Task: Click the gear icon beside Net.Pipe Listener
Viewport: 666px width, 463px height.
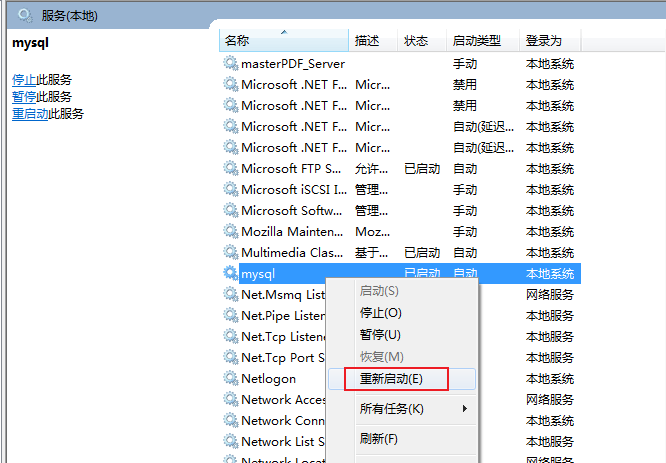Action: (231, 315)
